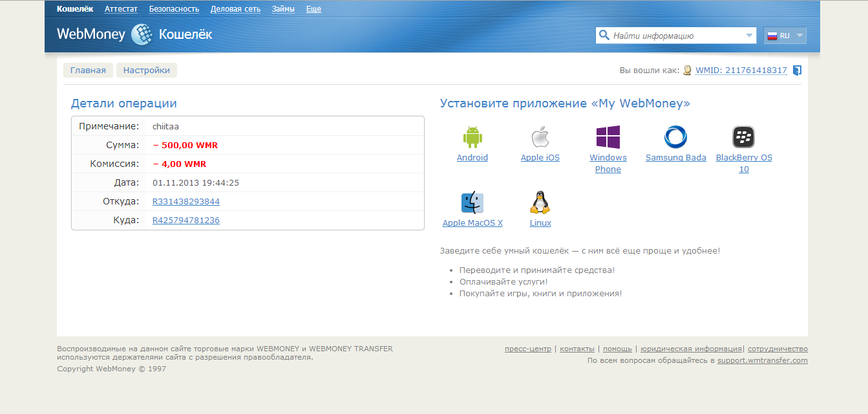Click the Детали операции heading
Image resolution: width=868 pixels, height=414 pixels.
[124, 103]
